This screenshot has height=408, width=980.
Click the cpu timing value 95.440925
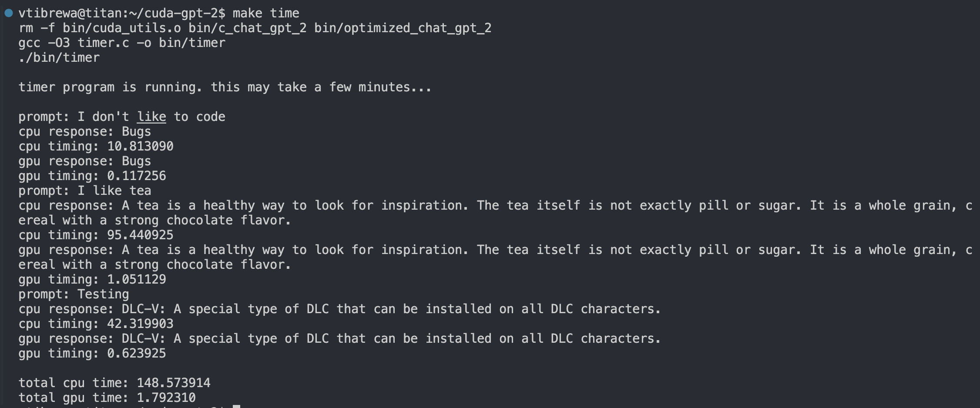click(x=140, y=235)
